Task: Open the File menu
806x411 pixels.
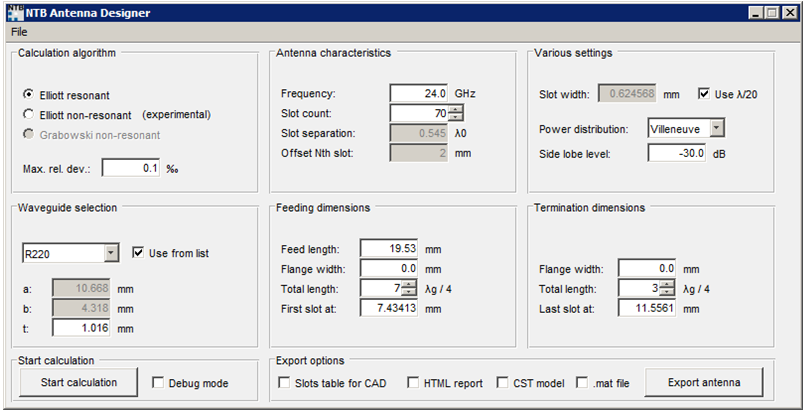Action: [19, 31]
